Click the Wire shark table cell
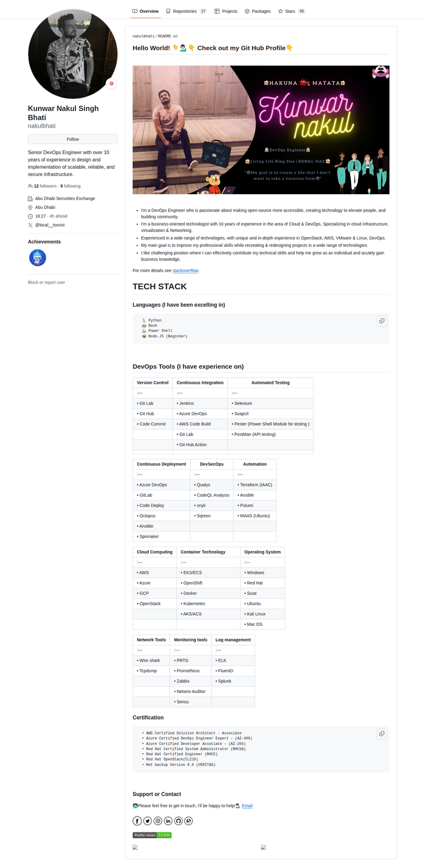This screenshot has height=868, width=425. 151,661
